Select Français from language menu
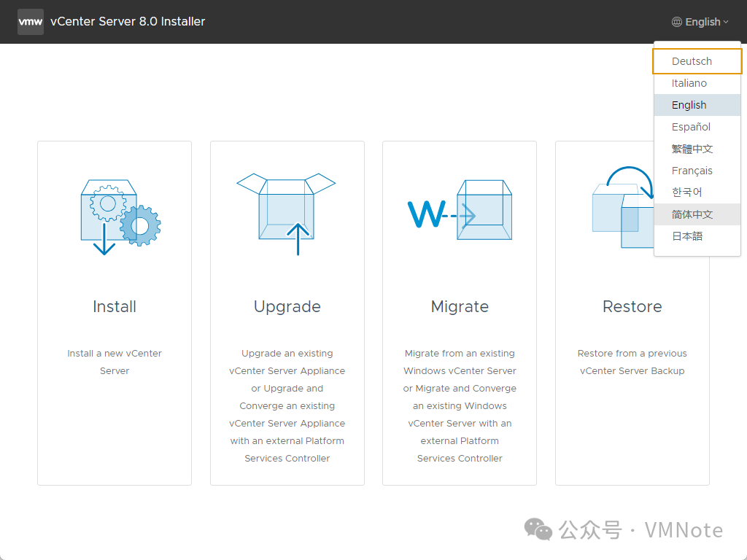Viewport: 747px width, 560px height. (697, 171)
